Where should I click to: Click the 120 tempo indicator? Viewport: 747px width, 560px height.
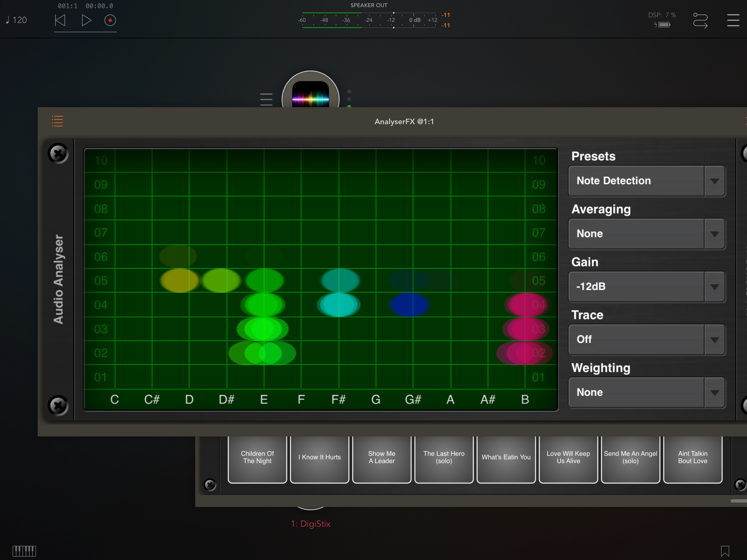pyautogui.click(x=17, y=20)
